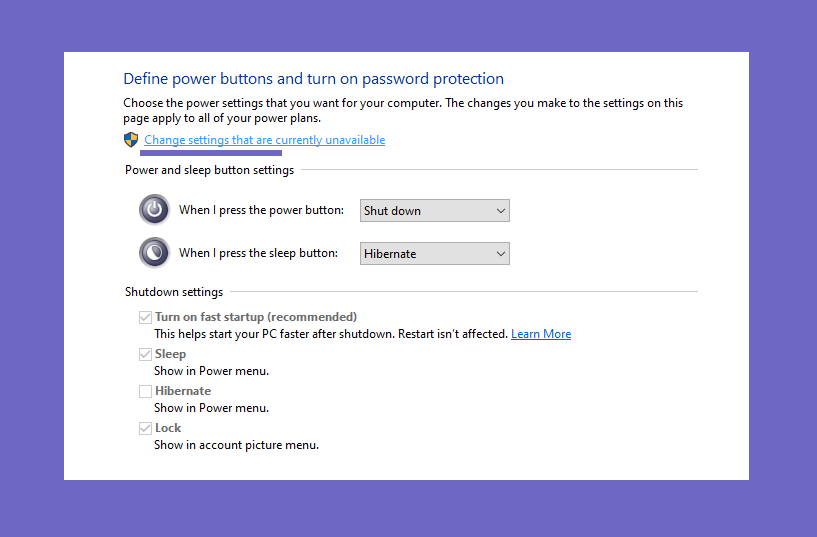Screen dimensions: 817x537
Task: Open 'Change settings that are currently unavailable'
Action: tap(265, 140)
